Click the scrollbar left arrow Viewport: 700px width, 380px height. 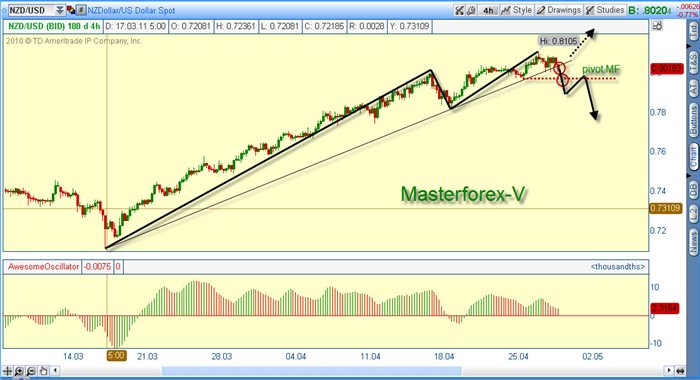coord(55,371)
